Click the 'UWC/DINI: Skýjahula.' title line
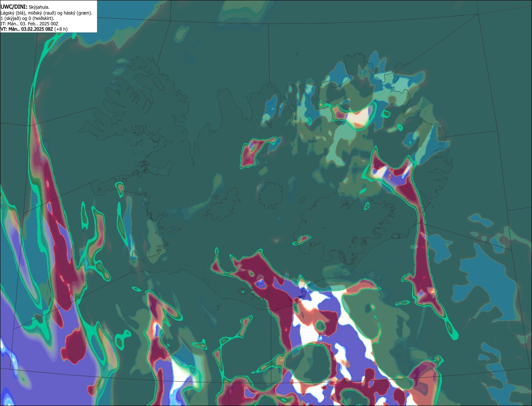 pyautogui.click(x=25, y=7)
